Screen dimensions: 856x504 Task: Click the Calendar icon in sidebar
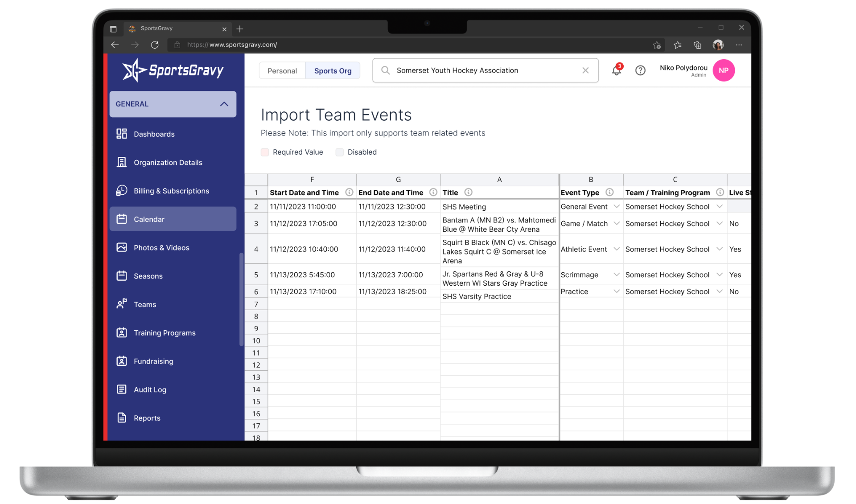121,219
